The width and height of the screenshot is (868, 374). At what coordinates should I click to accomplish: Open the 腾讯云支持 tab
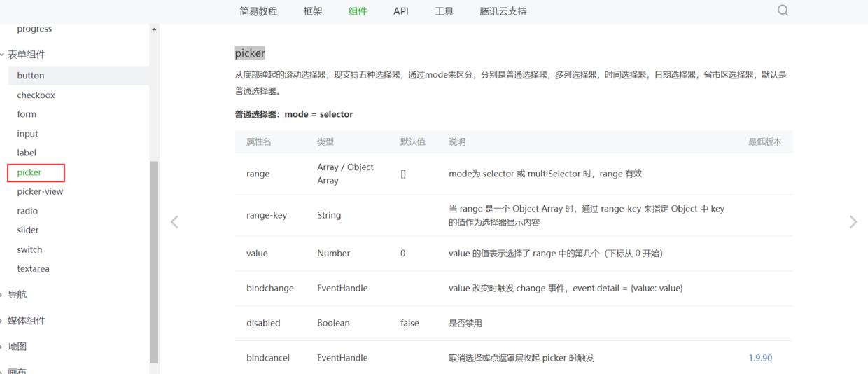point(503,11)
